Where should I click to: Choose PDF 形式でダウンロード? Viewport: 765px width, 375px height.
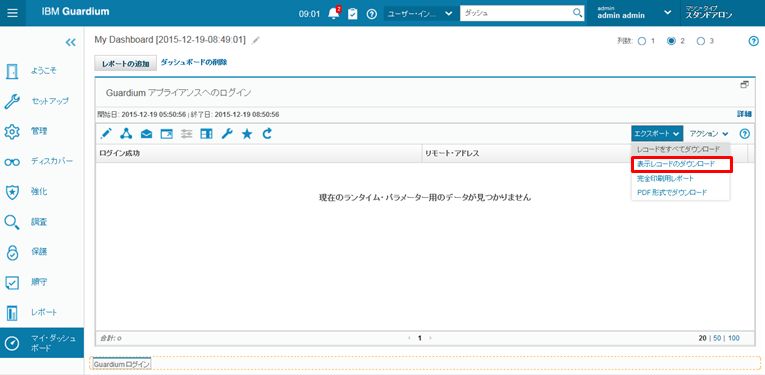pos(681,193)
